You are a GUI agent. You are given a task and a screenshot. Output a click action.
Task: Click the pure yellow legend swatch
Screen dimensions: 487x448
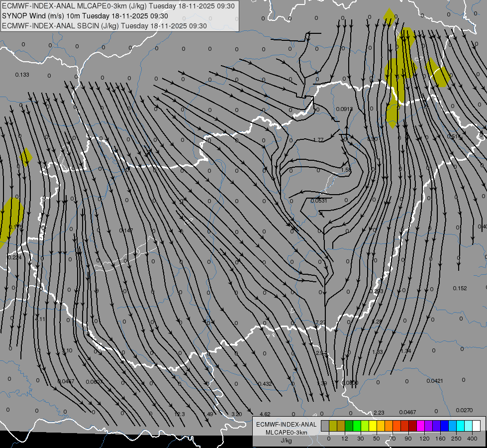[x=373, y=426]
